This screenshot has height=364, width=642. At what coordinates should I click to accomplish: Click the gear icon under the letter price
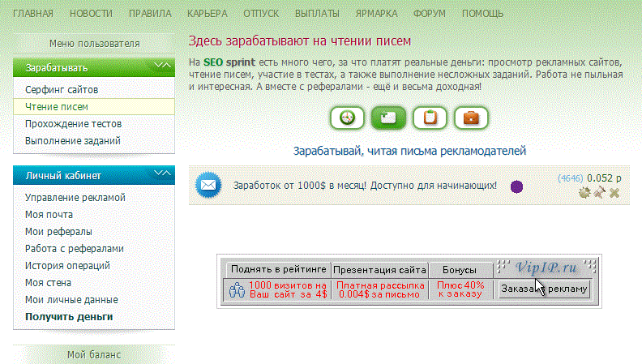[x=584, y=192]
